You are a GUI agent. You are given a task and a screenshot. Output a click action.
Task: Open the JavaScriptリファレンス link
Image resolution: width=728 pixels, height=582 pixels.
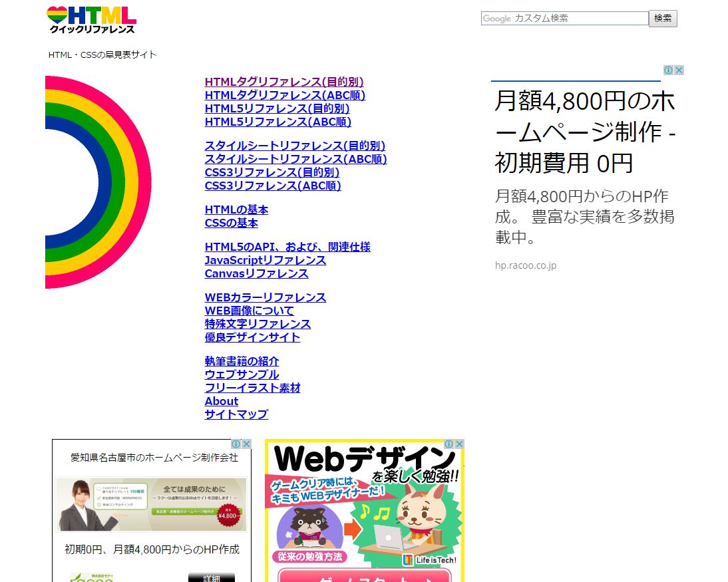click(x=265, y=260)
